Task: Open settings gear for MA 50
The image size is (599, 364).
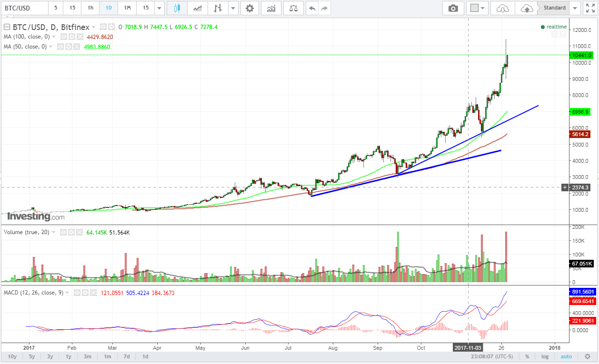Action: click(68, 47)
